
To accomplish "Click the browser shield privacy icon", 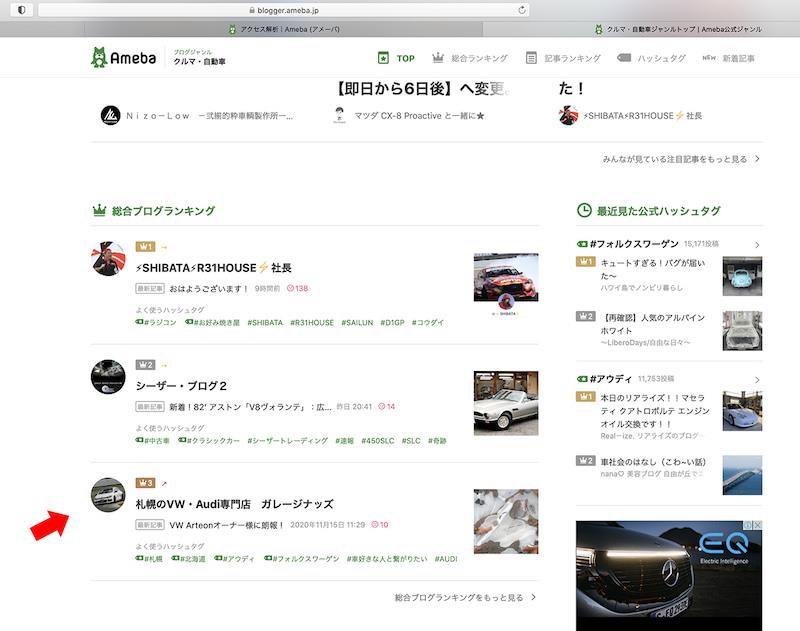I will [21, 10].
